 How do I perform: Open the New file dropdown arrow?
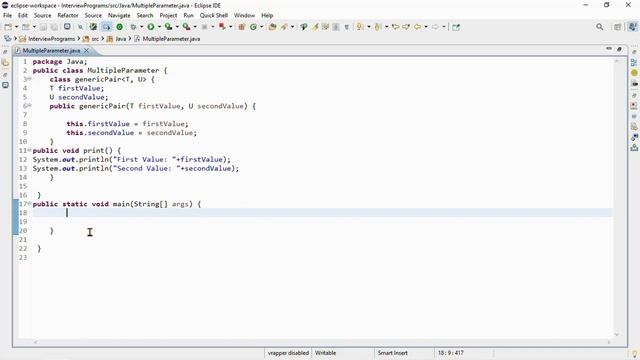(16, 27)
